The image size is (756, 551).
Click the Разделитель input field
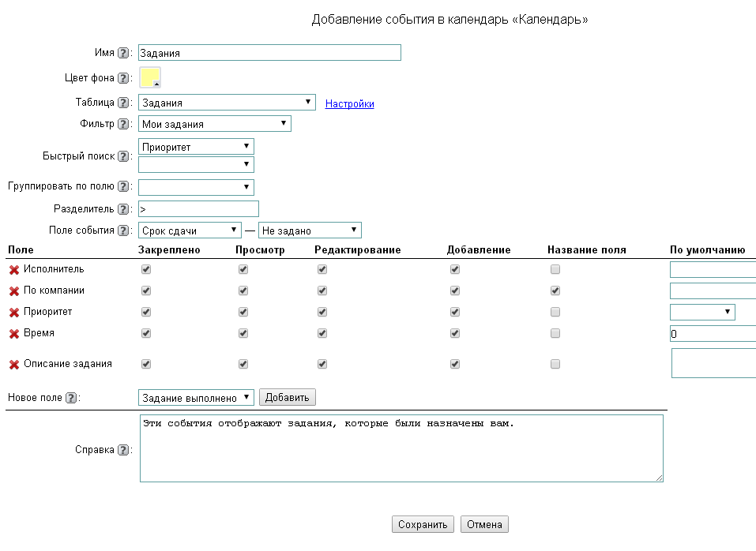[x=198, y=209]
